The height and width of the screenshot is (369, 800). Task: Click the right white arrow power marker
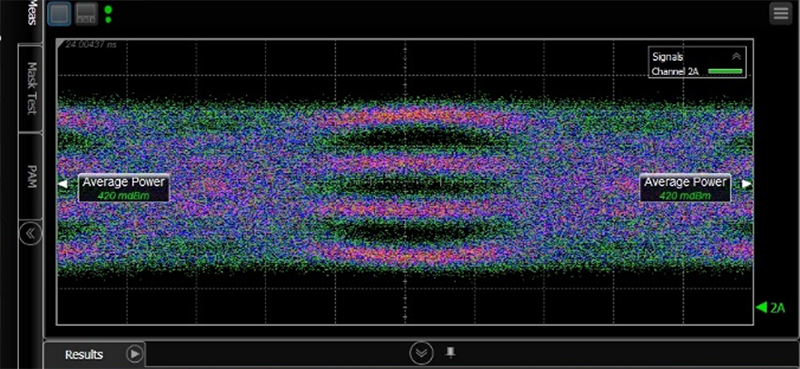pos(746,184)
